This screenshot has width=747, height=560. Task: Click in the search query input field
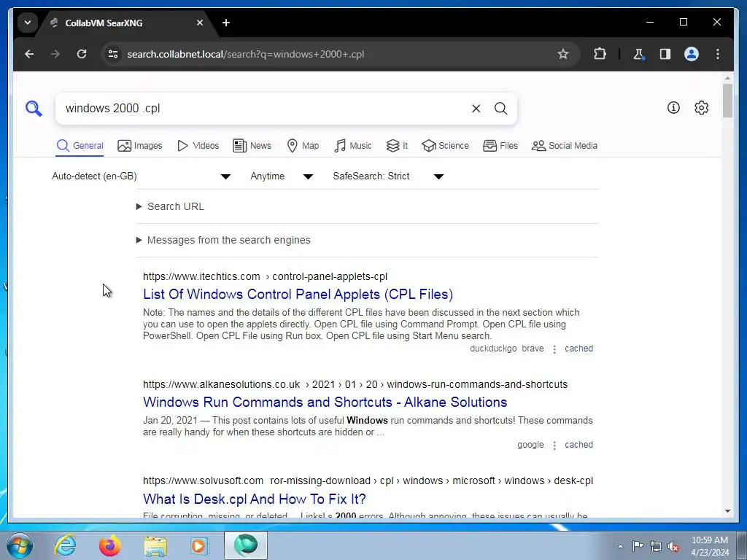pyautogui.click(x=264, y=109)
